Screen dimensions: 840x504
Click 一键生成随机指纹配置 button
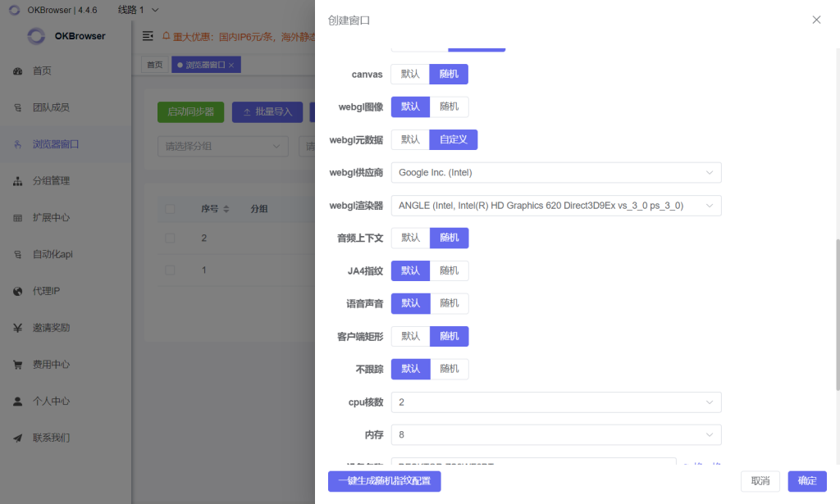tap(384, 482)
